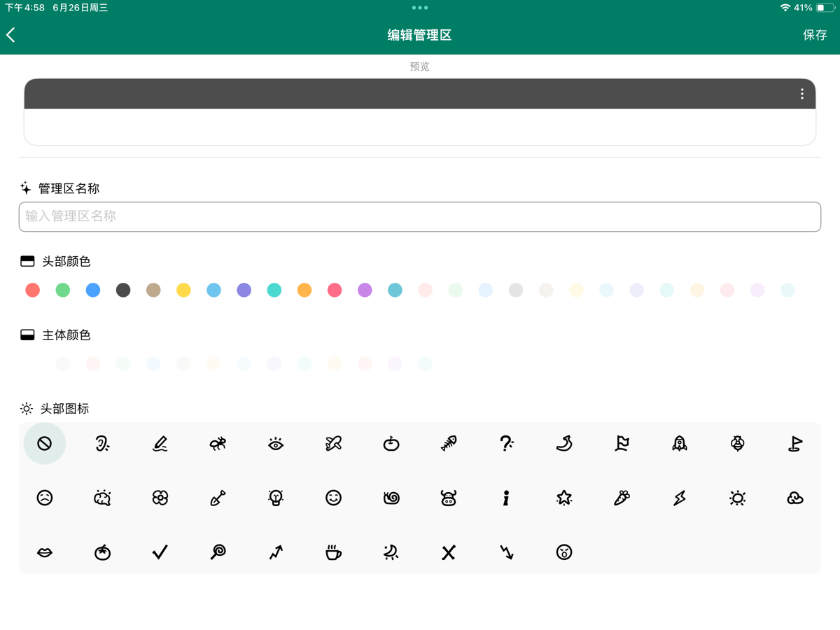Image resolution: width=840 pixels, height=630 pixels.
Task: Pick the teal header color swatch
Action: [x=274, y=290]
